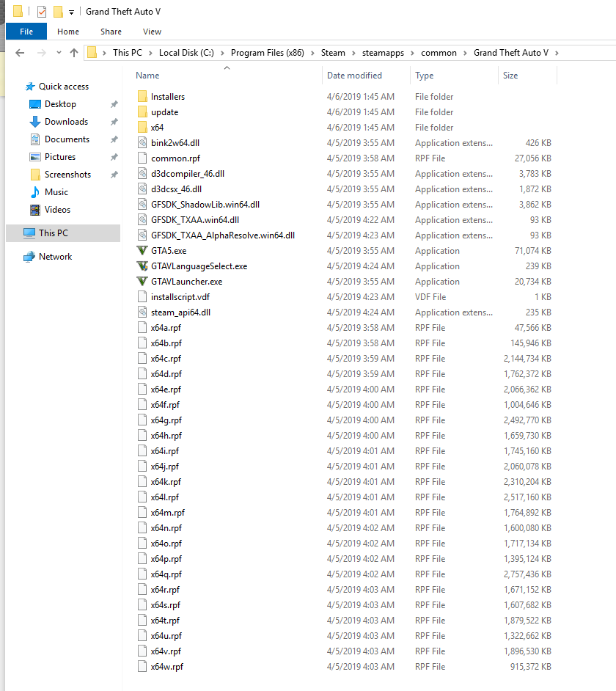Click the Back navigation arrow
This screenshot has width=616, height=691.
[19, 53]
